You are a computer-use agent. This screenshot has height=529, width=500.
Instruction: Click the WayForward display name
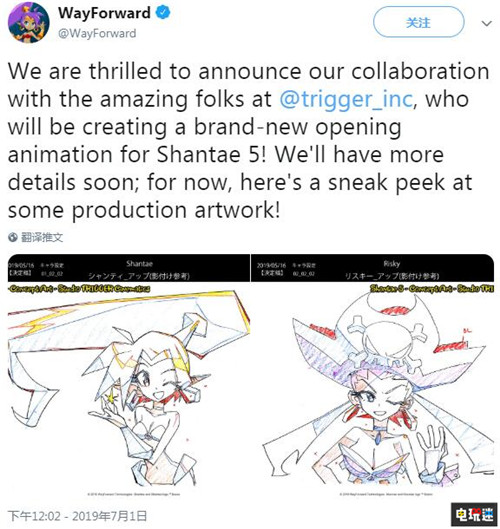104,13
